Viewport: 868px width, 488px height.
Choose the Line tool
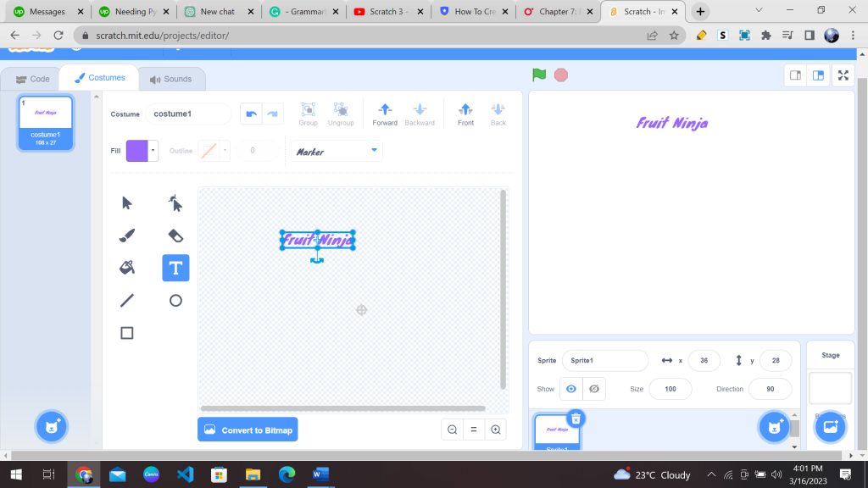[x=127, y=300]
